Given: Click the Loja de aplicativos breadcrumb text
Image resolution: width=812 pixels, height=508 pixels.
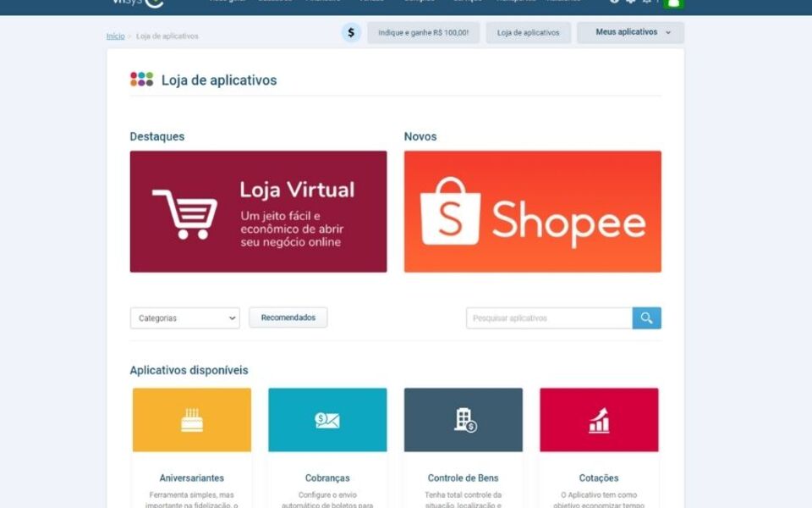Looking at the screenshot, I should coord(167,36).
